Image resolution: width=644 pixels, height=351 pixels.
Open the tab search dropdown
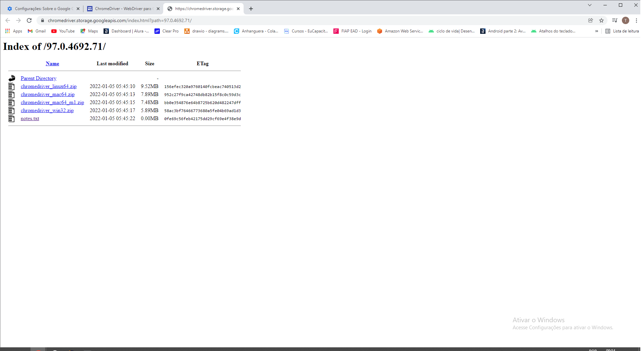(x=590, y=5)
